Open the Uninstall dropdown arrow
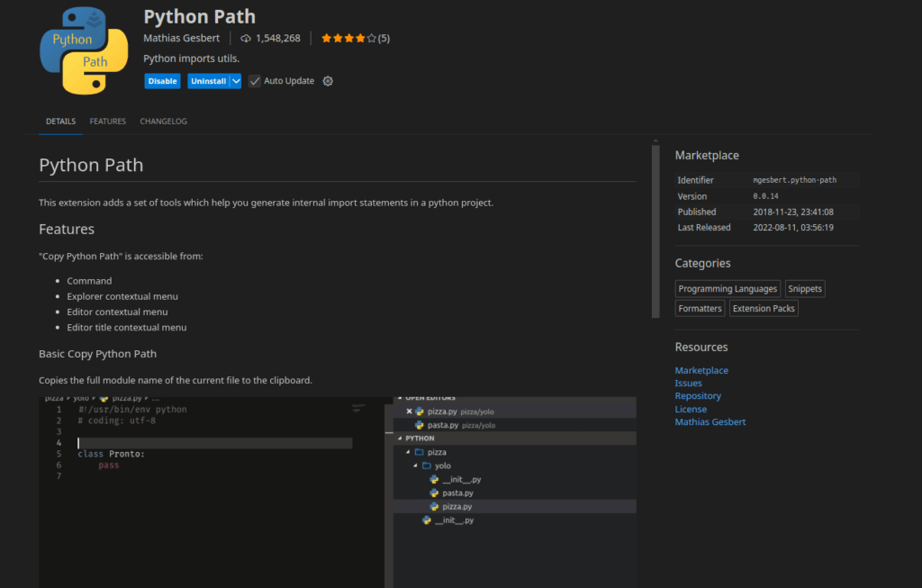 236,81
